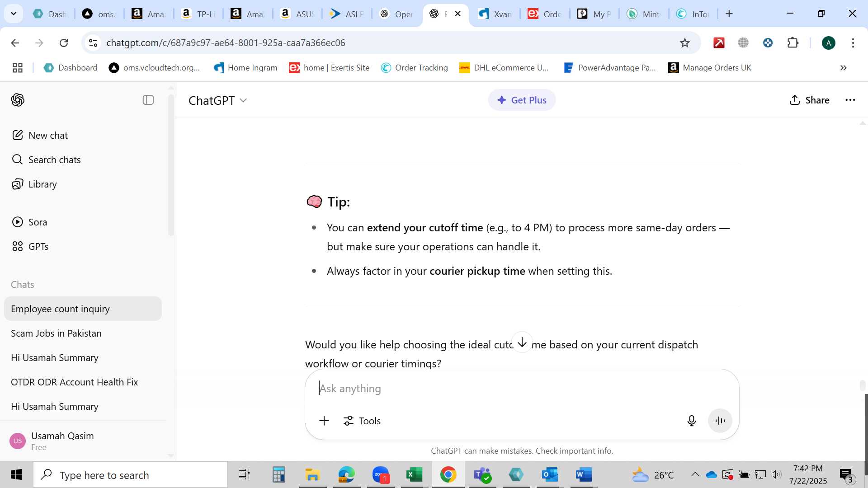Switch to the ASUS Amazon tab

coord(297,14)
